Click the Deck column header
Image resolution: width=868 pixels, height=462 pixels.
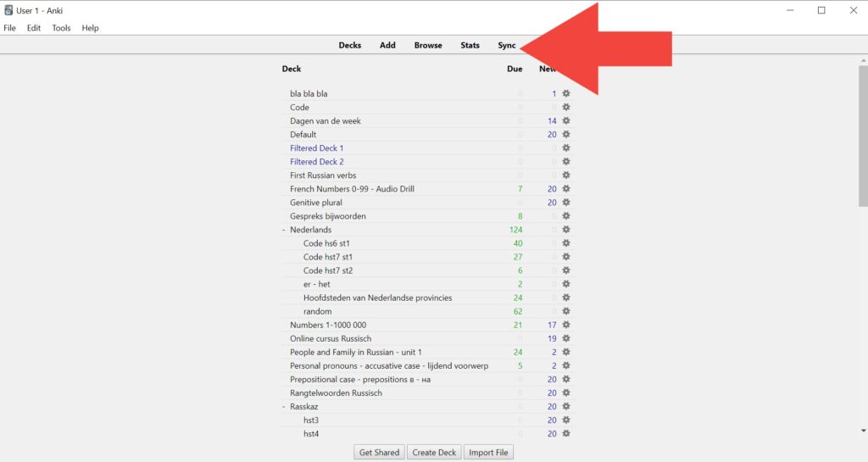[x=292, y=69]
